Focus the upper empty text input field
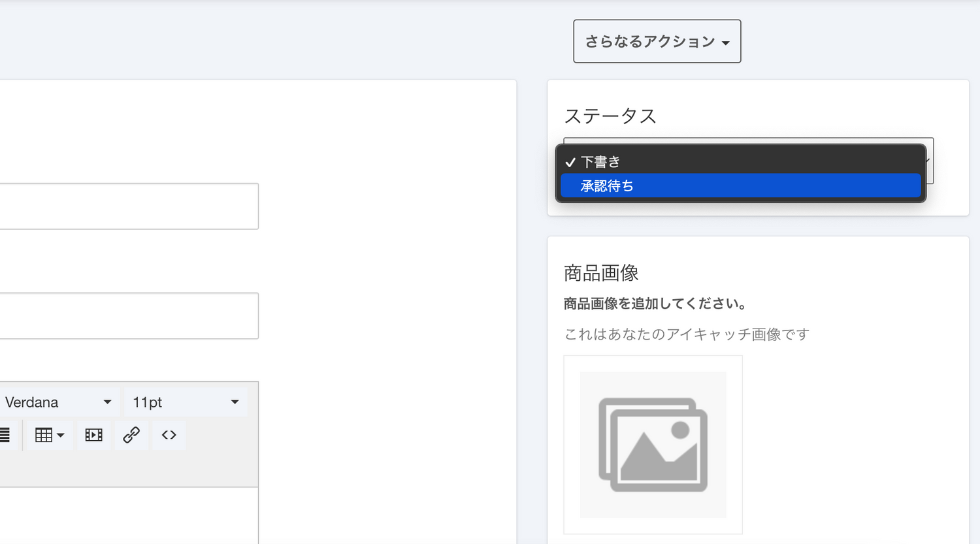The image size is (980, 544). click(129, 206)
